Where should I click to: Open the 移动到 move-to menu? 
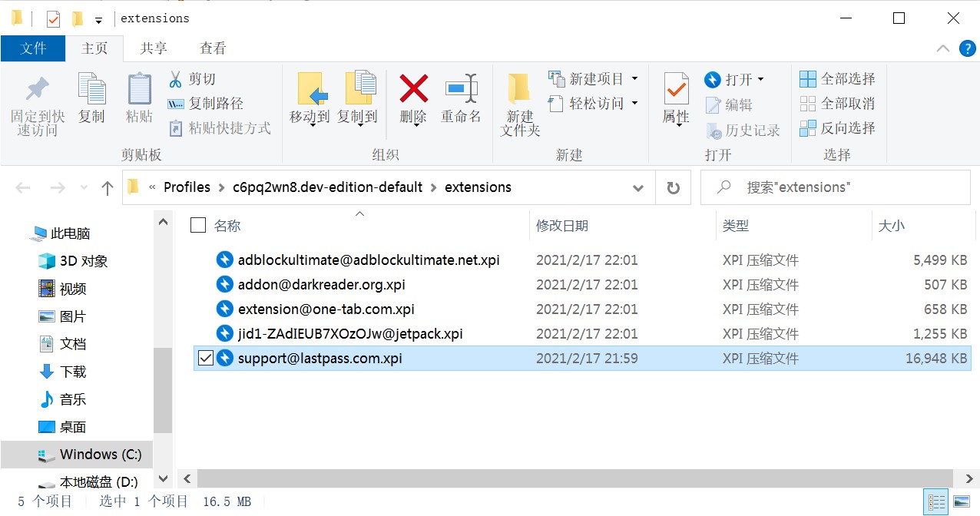(x=310, y=100)
